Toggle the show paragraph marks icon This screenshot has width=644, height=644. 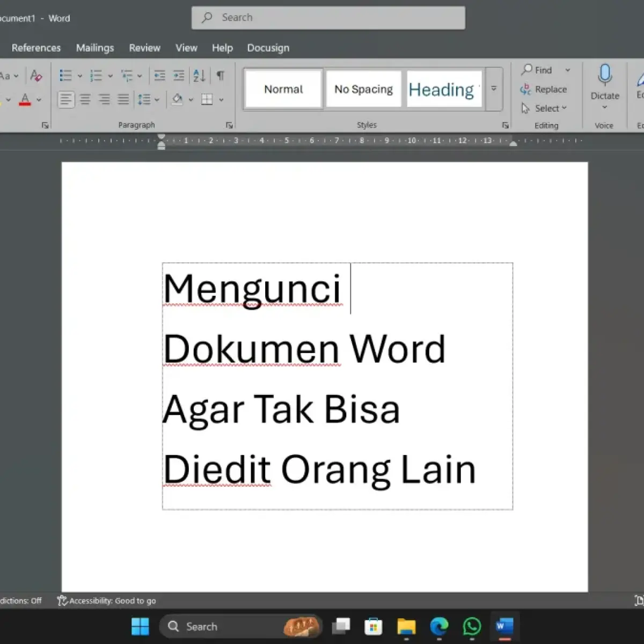pos(220,76)
